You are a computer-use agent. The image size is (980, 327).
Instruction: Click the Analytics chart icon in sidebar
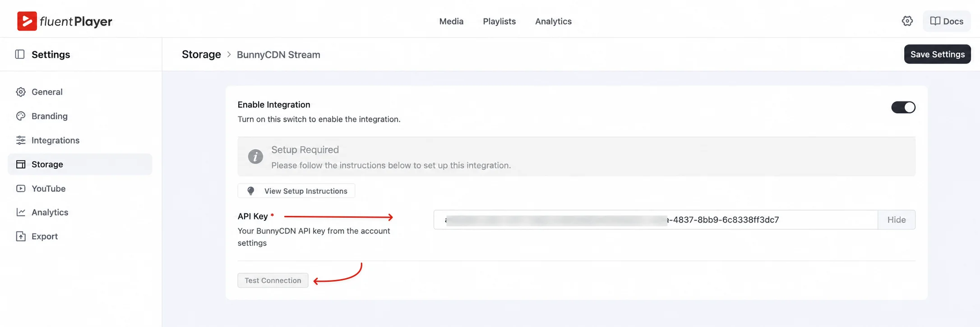tap(21, 212)
